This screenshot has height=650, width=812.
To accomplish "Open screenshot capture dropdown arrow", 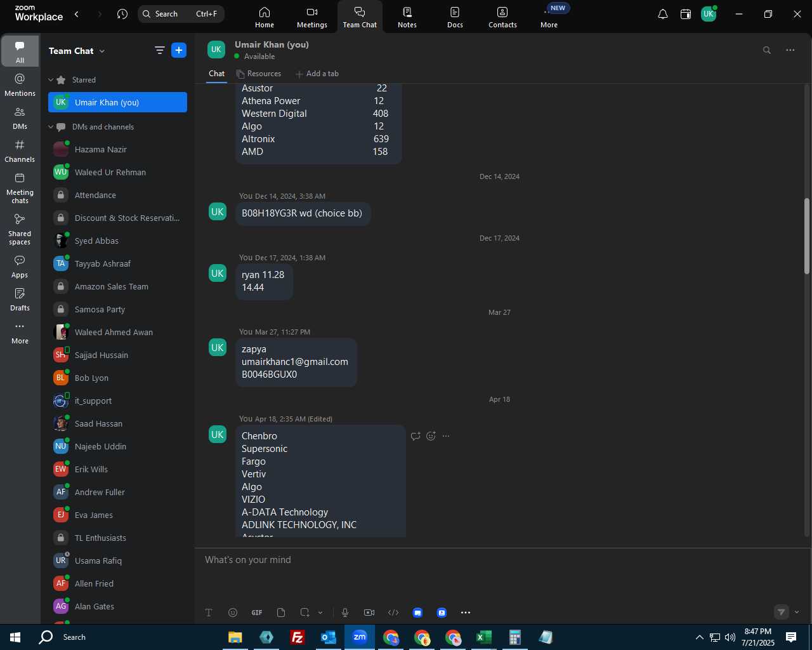I will tap(320, 613).
